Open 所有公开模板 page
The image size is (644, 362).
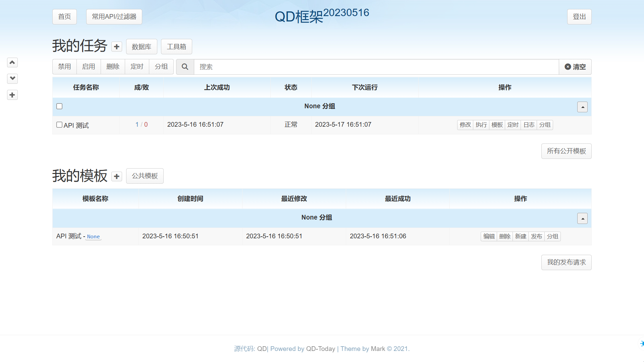tap(566, 151)
